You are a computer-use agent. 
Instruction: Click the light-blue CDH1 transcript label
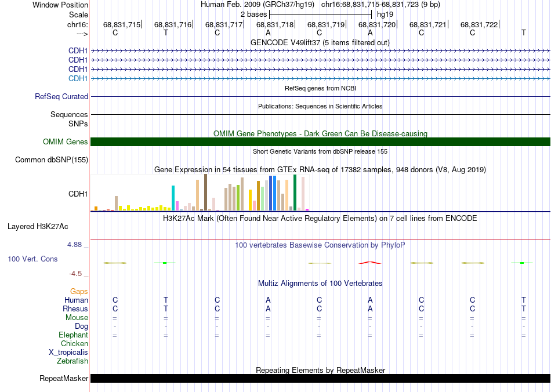point(78,78)
